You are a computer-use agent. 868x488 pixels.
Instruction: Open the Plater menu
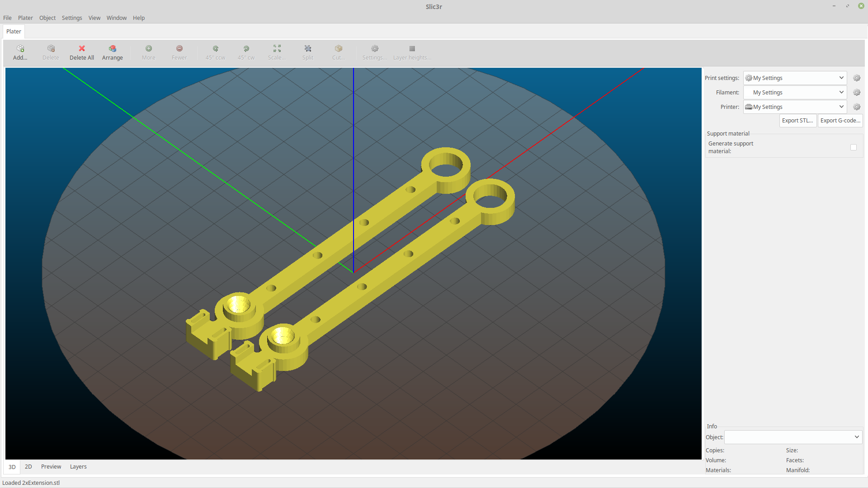point(25,18)
